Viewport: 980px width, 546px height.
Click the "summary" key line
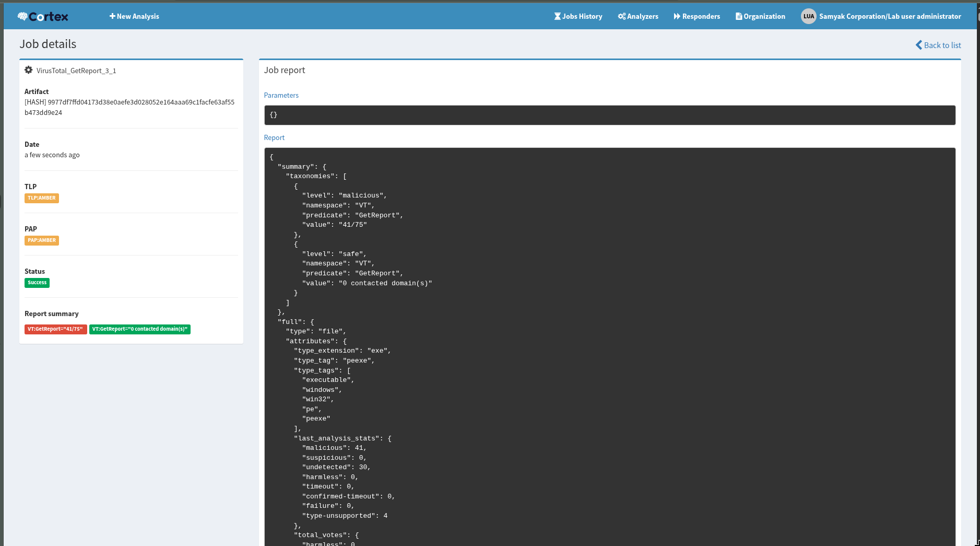tap(302, 167)
